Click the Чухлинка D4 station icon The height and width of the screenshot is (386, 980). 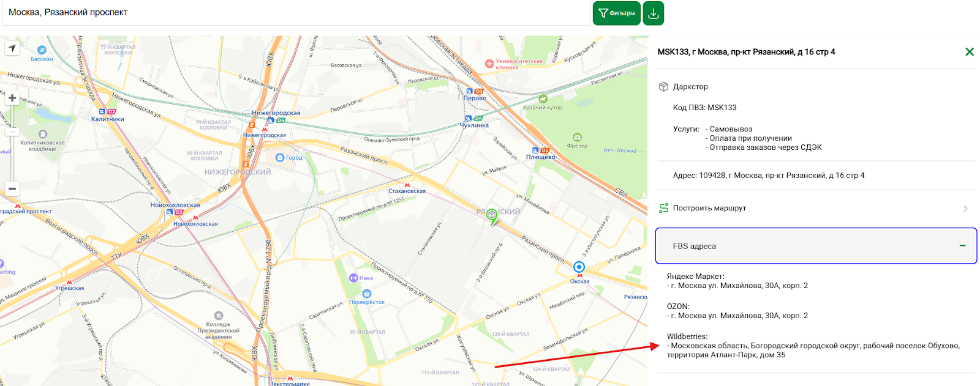tap(474, 118)
